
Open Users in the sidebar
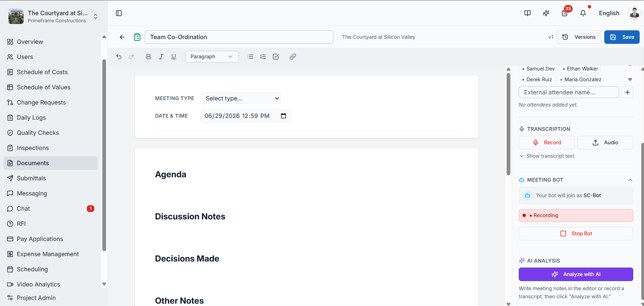[x=50, y=57]
